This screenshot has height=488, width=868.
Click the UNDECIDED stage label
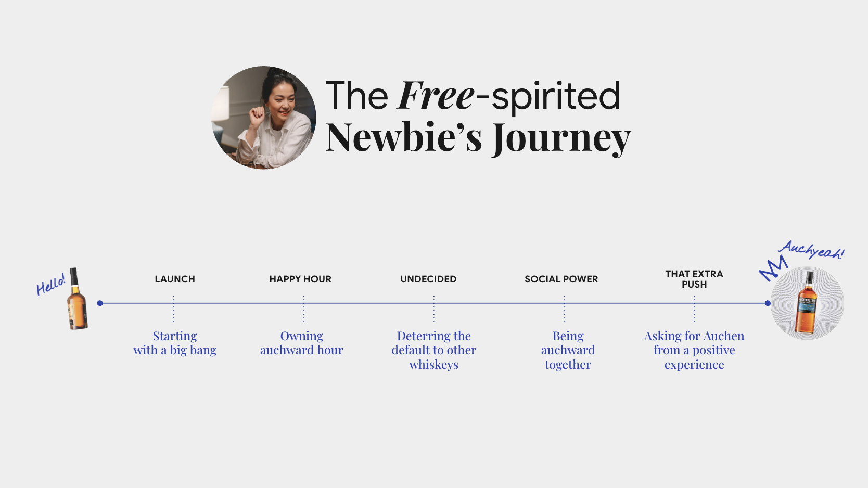click(428, 279)
